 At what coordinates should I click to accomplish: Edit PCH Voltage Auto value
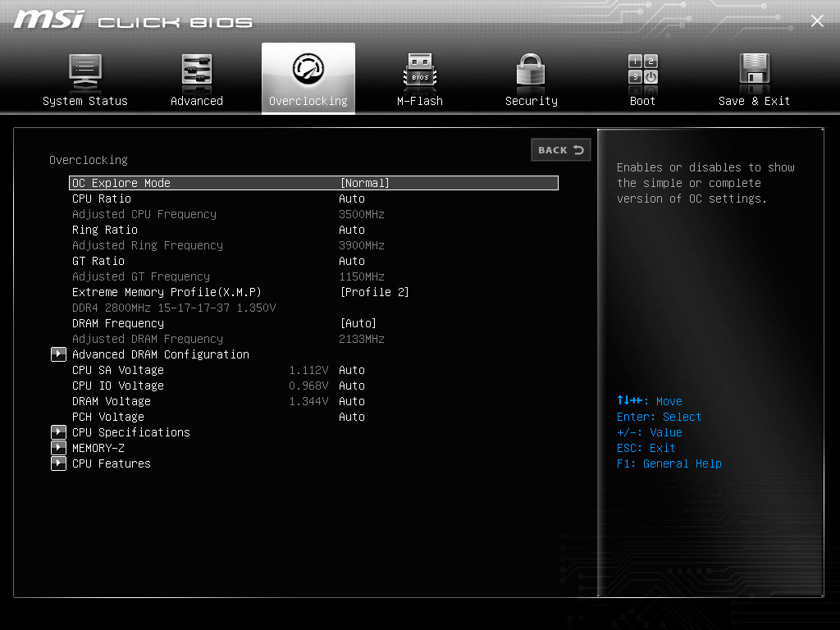pyautogui.click(x=351, y=417)
